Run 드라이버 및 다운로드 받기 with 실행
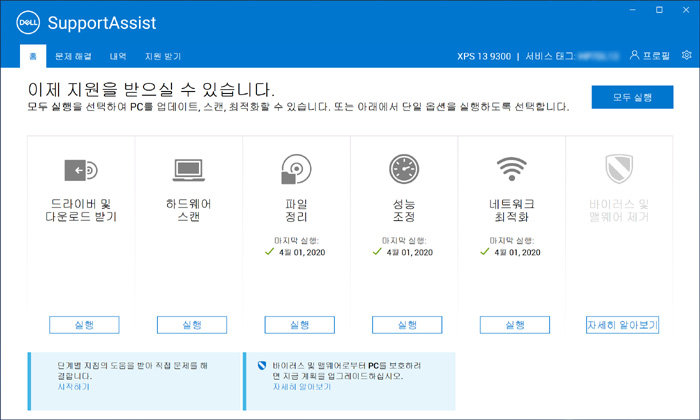This screenshot has height=420, width=700. (84, 325)
